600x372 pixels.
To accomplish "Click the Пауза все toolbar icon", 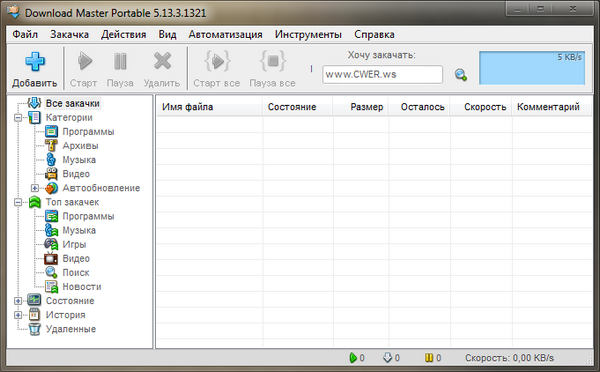I will [272, 61].
